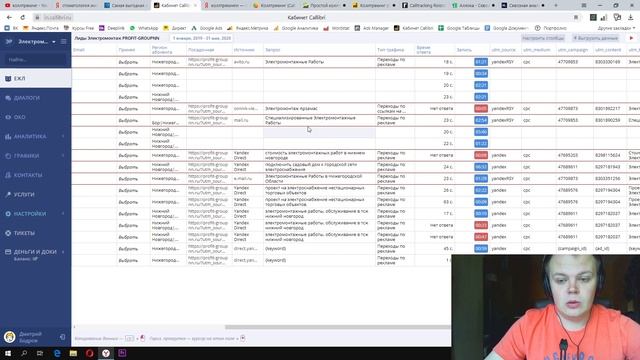Switch to the Calltracking browser tab
640x360 pixels.
pyautogui.click(x=424, y=5)
